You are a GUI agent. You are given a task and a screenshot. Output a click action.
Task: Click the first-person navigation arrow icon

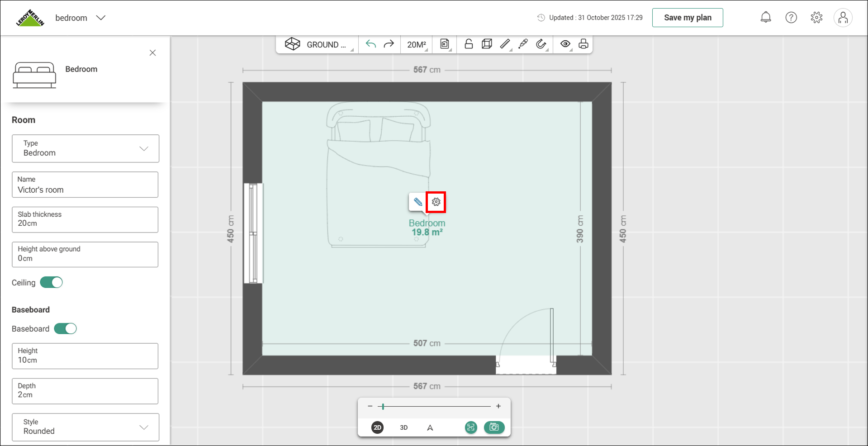pyautogui.click(x=430, y=427)
